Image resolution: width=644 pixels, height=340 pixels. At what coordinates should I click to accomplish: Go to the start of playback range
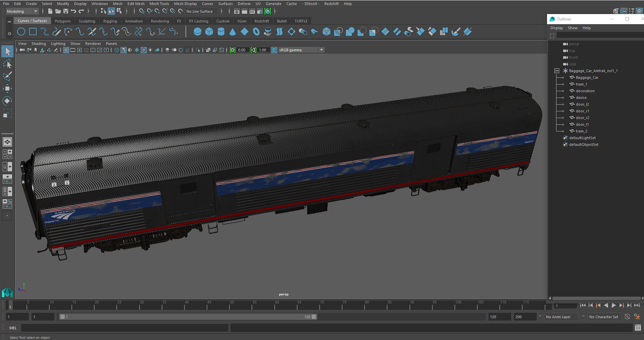(583, 305)
